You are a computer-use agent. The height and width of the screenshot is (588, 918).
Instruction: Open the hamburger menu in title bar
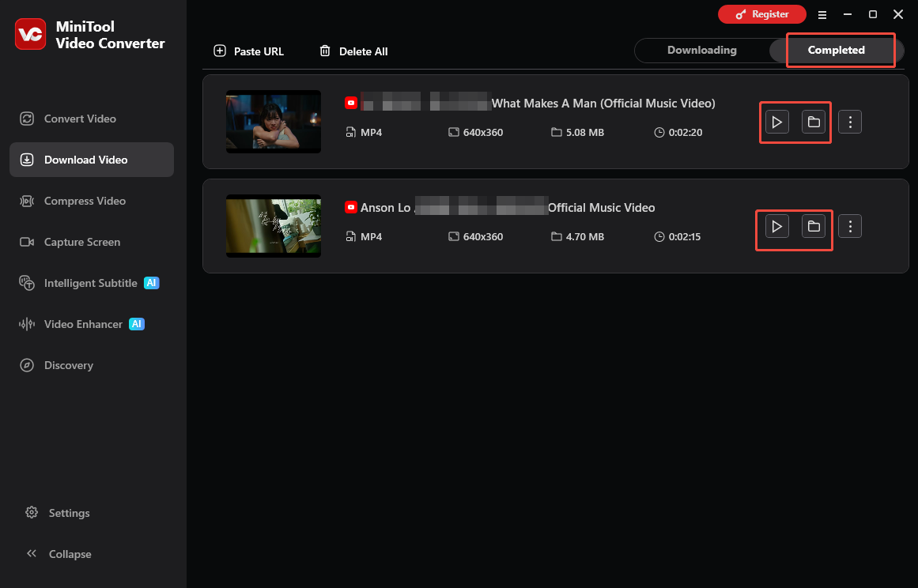point(822,15)
